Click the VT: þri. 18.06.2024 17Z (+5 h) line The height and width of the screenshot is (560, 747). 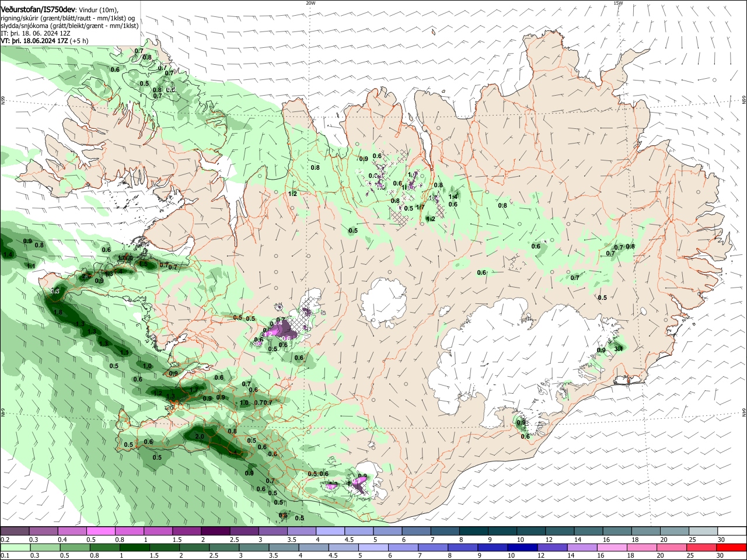click(44, 41)
